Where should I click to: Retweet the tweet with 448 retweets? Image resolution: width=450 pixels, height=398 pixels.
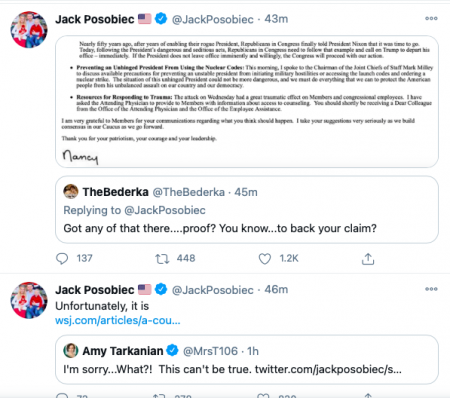tap(162, 259)
